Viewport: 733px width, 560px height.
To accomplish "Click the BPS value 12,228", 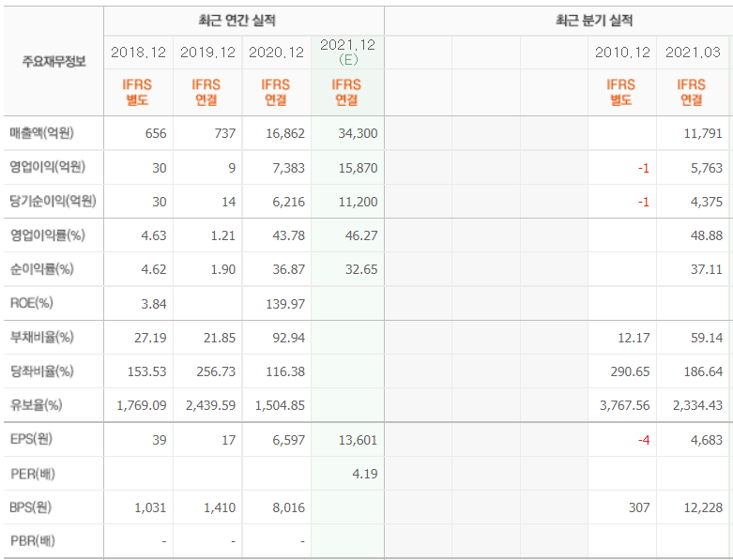I will point(703,507).
